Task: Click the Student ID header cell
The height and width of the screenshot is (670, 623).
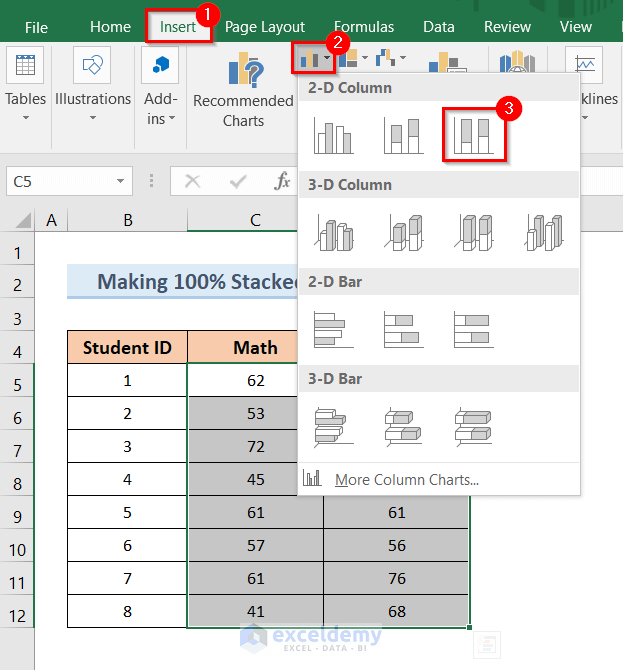Action: coord(127,347)
